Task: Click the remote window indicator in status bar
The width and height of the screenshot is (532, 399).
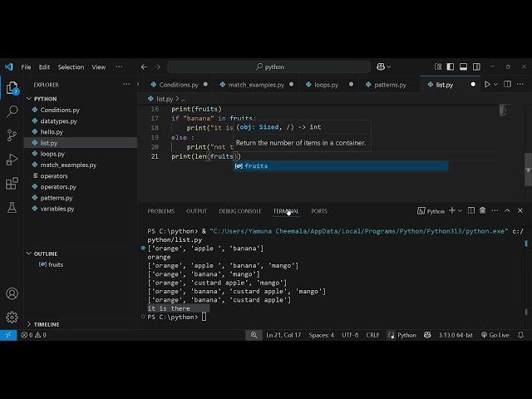Action: (x=8, y=335)
